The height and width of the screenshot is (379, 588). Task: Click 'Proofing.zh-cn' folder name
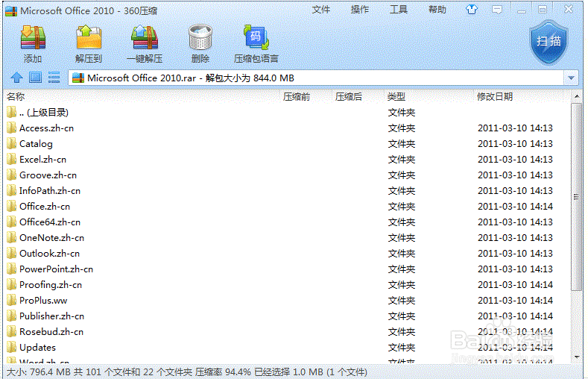[x=51, y=285]
